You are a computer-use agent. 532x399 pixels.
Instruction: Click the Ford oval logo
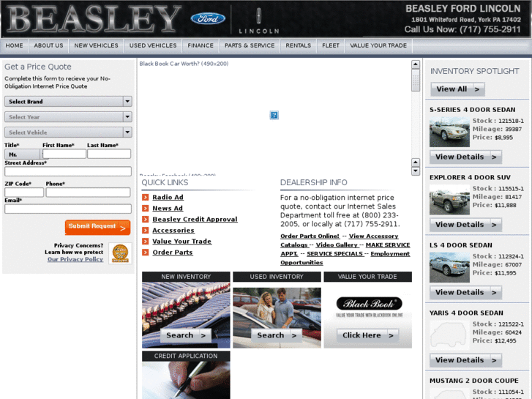[x=208, y=18]
